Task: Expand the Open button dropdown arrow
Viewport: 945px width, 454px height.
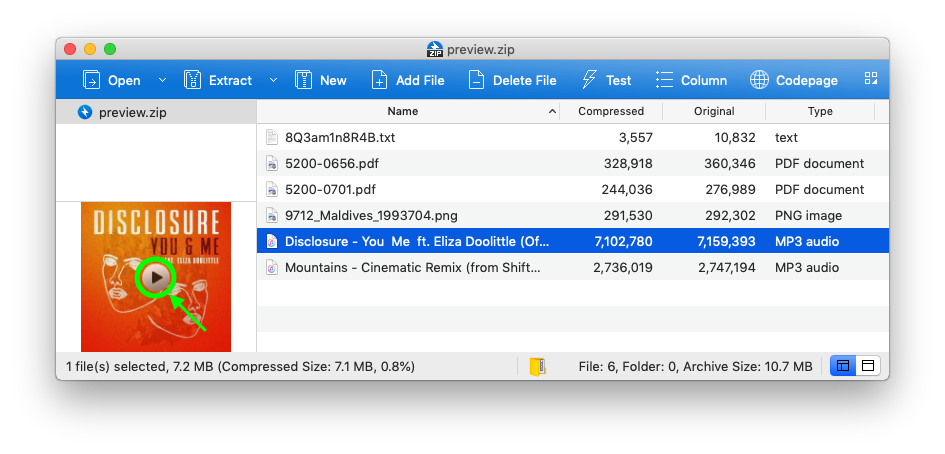Action: point(162,80)
